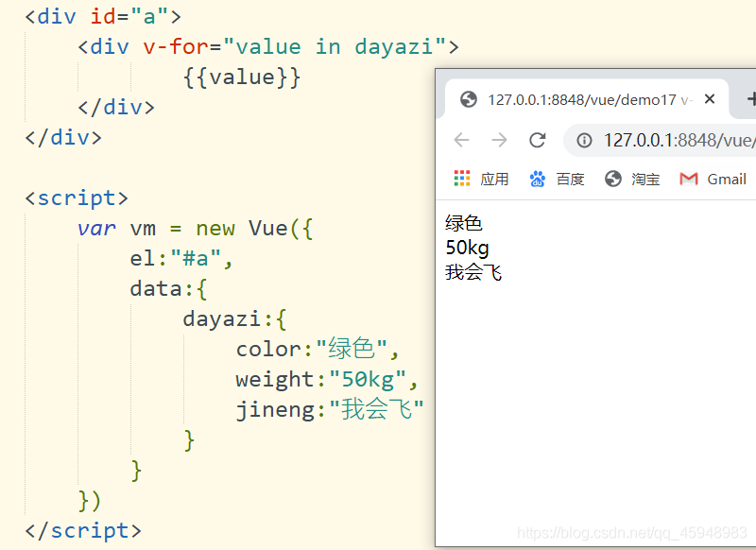Click the closing </script> tag
Image resolution: width=756 pixels, height=550 pixels.
[x=83, y=531]
